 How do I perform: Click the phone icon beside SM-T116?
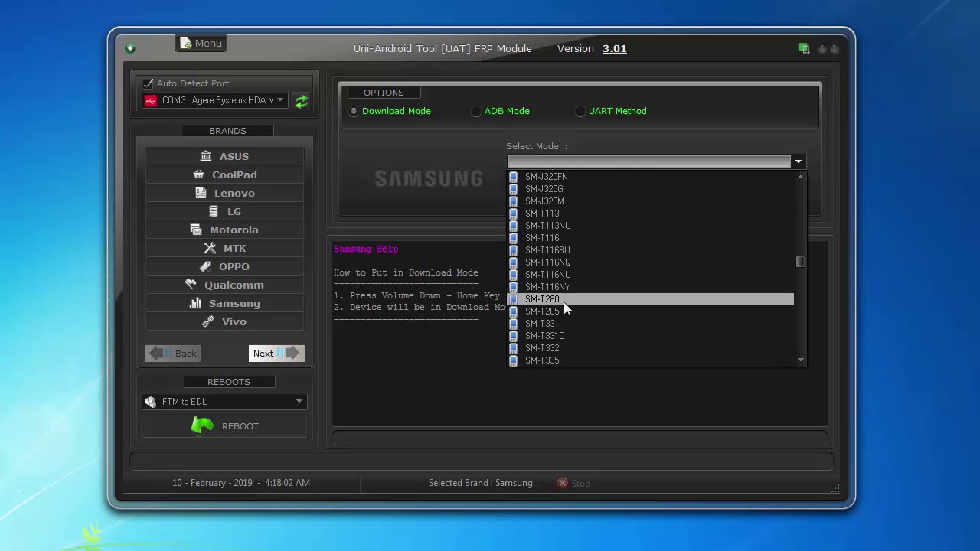pos(513,238)
